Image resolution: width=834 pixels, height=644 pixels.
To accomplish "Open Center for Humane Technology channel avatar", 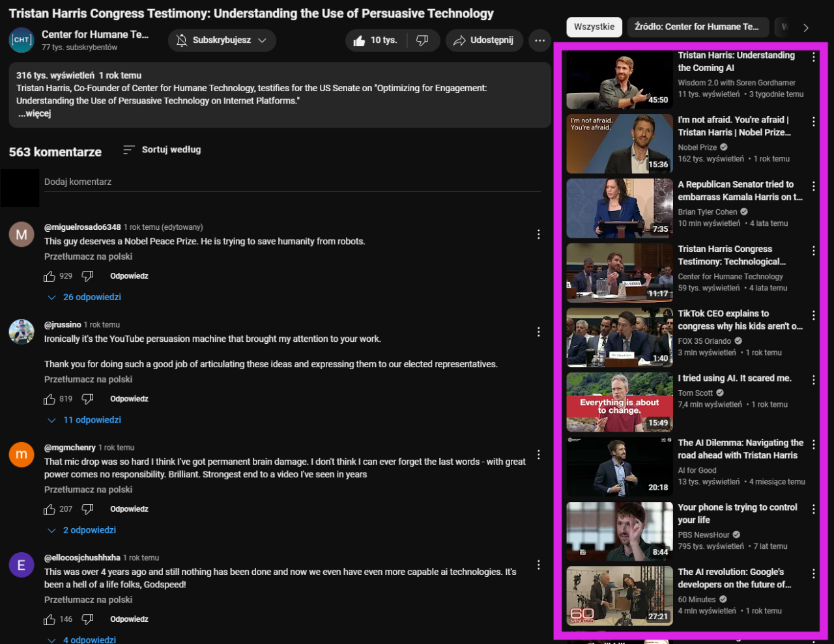I will (22, 40).
